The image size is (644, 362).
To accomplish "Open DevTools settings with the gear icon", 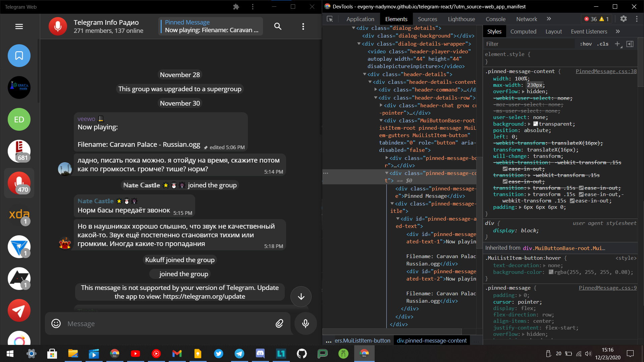I will point(623,19).
